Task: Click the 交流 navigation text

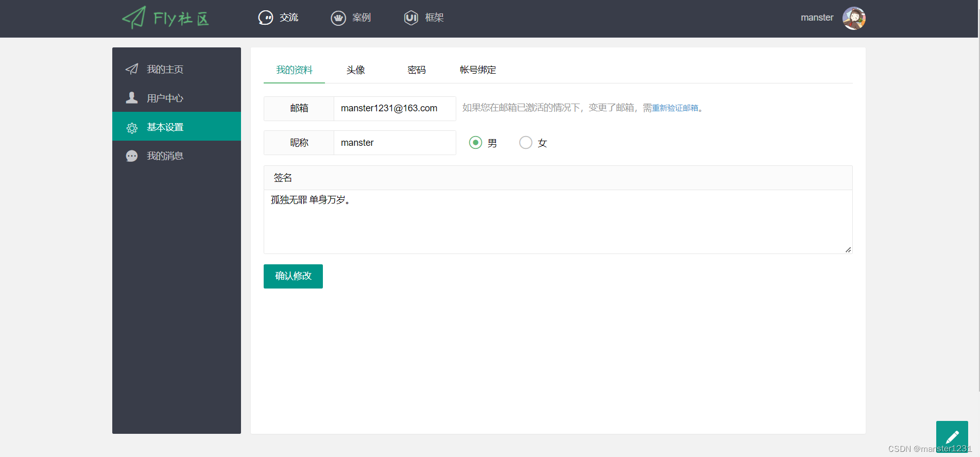Action: click(x=289, y=18)
